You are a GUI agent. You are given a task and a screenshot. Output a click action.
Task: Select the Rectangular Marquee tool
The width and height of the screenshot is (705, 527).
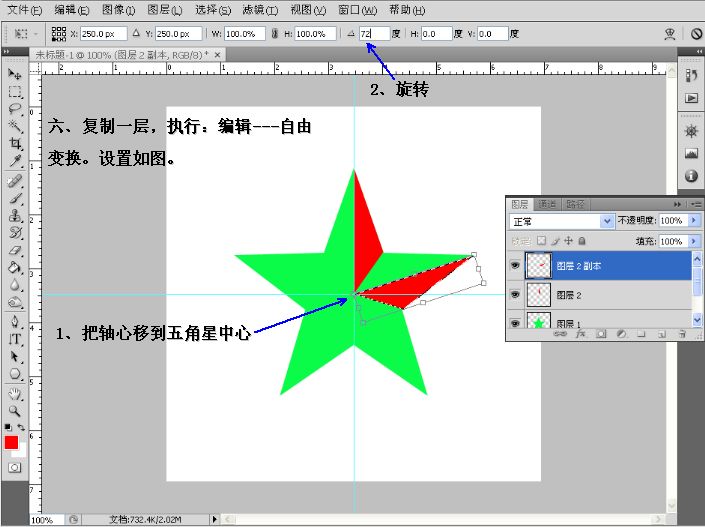click(15, 91)
